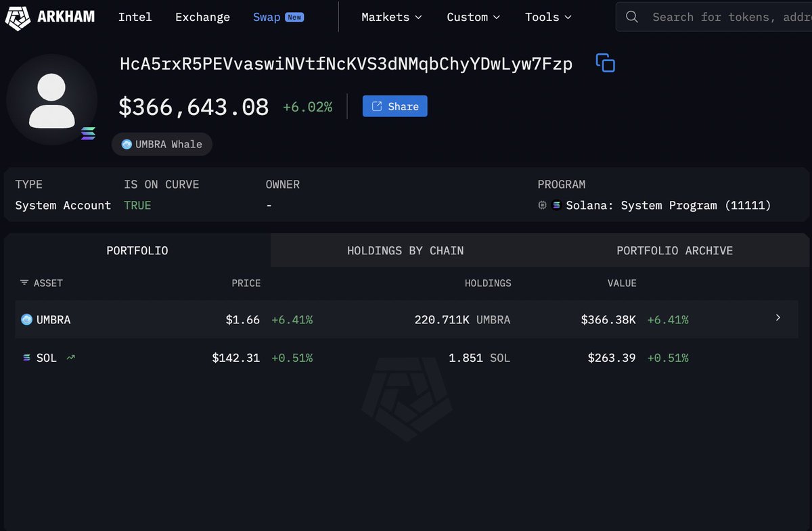Screen dimensions: 812x531
Task: Click the New badge next to Swap
Action: pos(294,17)
